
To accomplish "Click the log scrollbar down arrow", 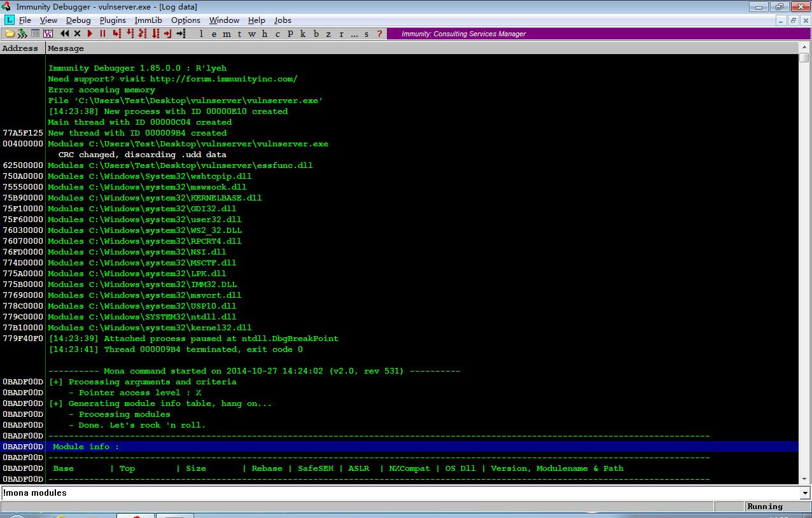I will click(x=804, y=479).
